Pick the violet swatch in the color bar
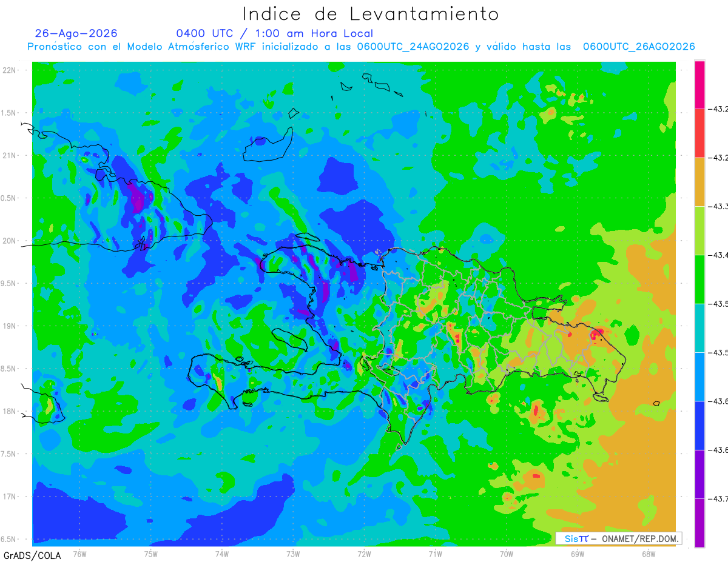Screen dimensions: 728x562 tap(699, 474)
